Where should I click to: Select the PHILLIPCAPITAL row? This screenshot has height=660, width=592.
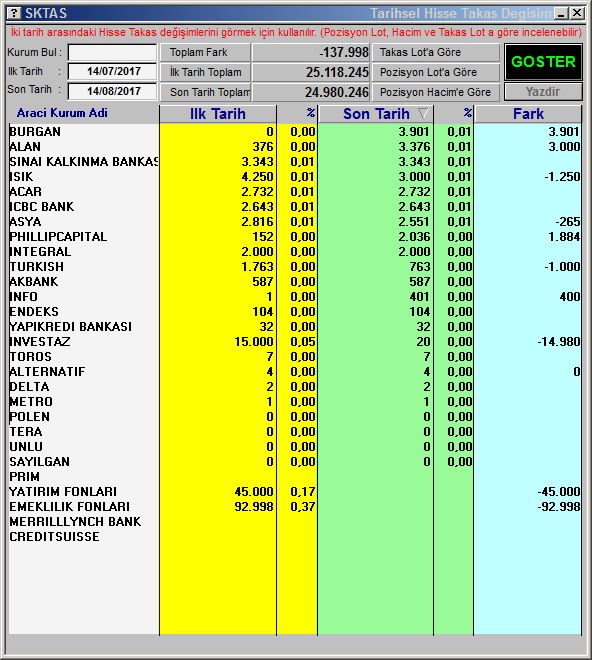click(295, 237)
